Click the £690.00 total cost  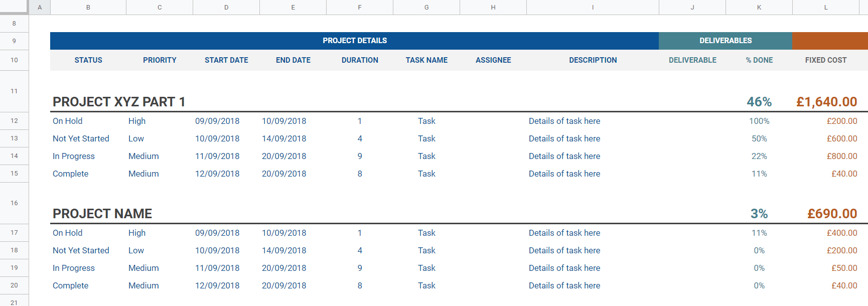[x=832, y=214]
